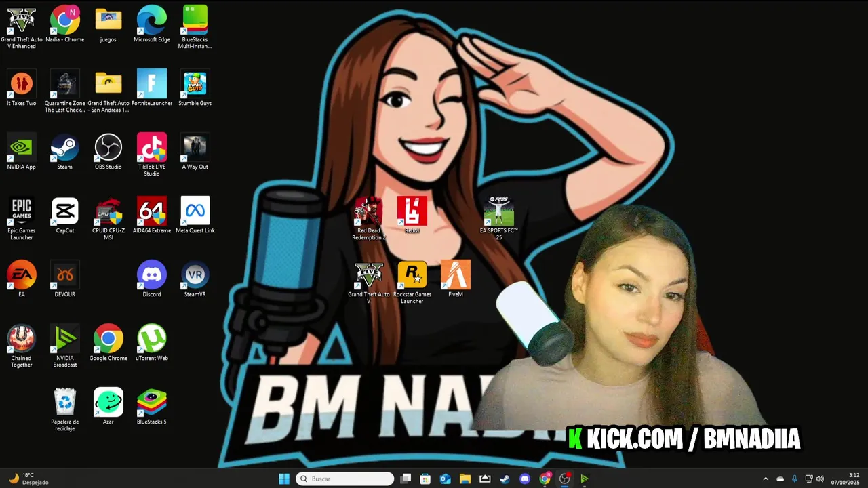Open Epic Games Launcher desktop icon
This screenshot has height=488, width=868.
pos(22,219)
